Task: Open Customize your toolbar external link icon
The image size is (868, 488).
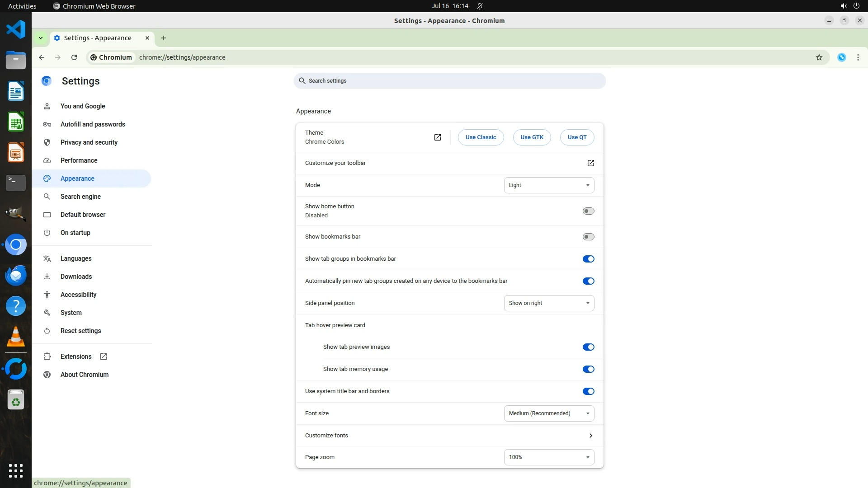Action: click(x=590, y=163)
